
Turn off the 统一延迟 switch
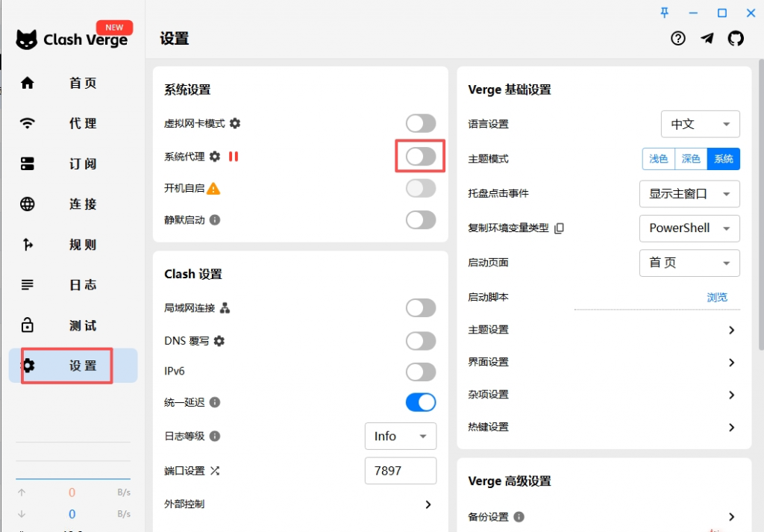point(420,403)
